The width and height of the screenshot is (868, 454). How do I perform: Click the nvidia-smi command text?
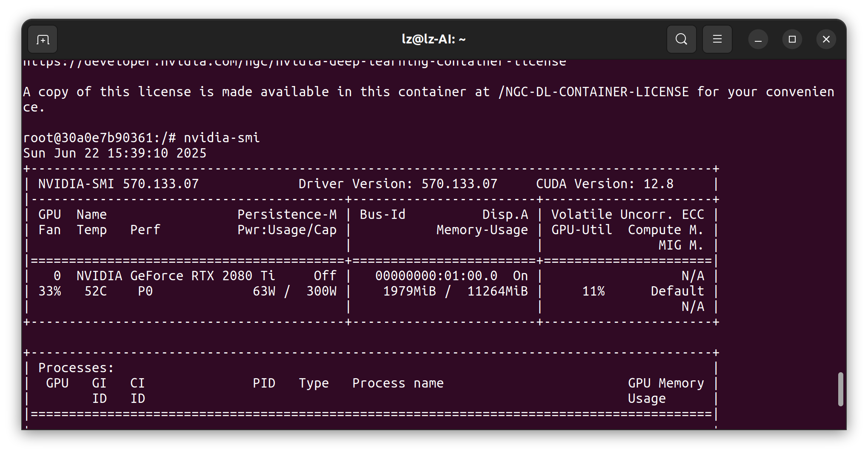pyautogui.click(x=222, y=137)
